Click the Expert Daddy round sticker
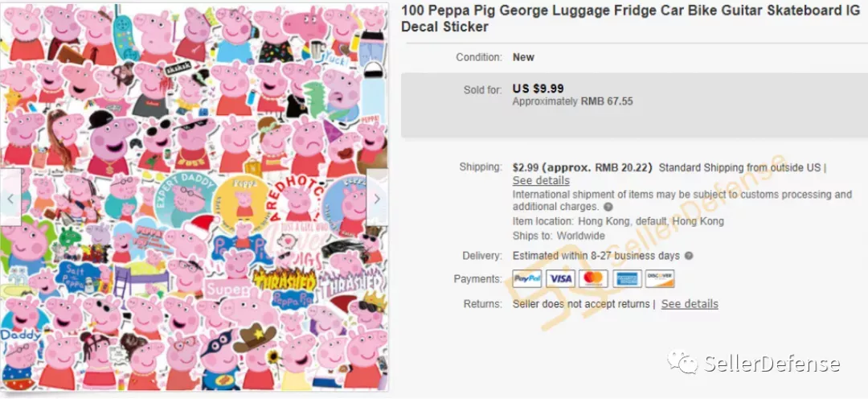 184,199
